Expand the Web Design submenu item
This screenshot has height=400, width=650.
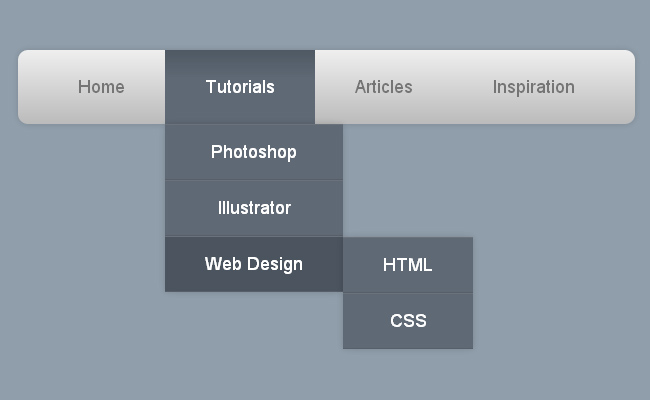254,264
